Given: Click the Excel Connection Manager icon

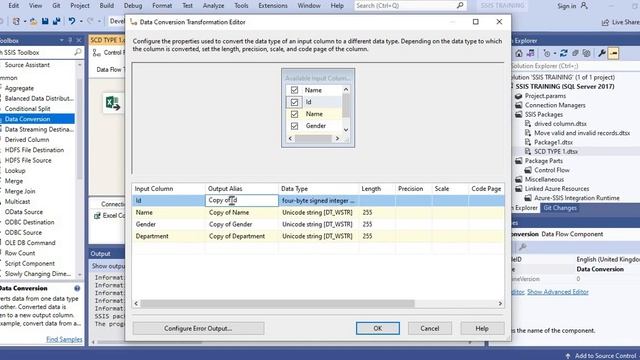Looking at the screenshot, I should tap(97, 216).
